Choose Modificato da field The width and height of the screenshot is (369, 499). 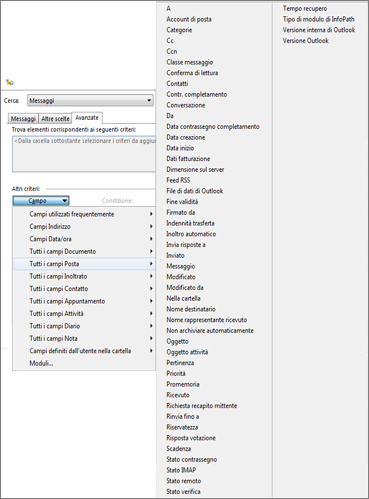[x=185, y=288]
